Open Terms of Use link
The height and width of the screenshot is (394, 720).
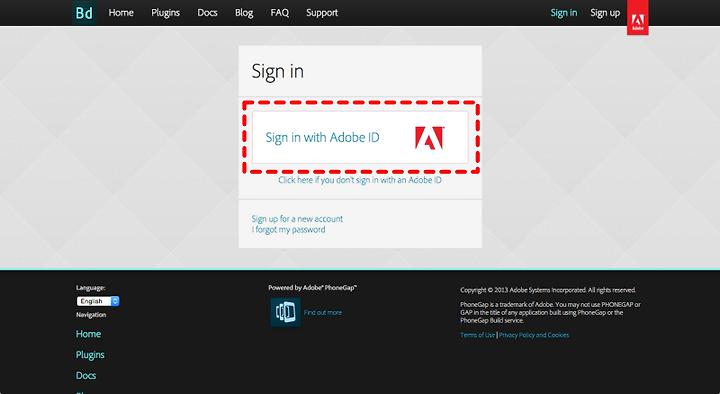pyautogui.click(x=478, y=335)
